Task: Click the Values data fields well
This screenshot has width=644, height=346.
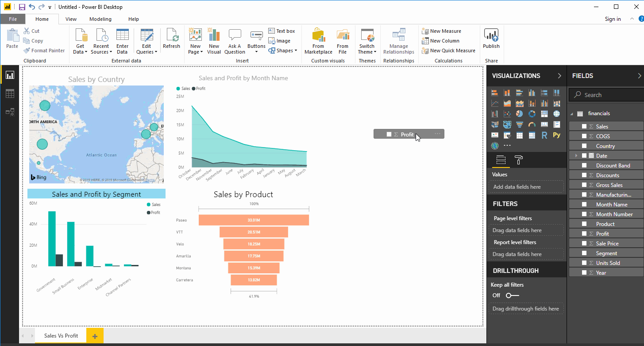Action: click(526, 187)
